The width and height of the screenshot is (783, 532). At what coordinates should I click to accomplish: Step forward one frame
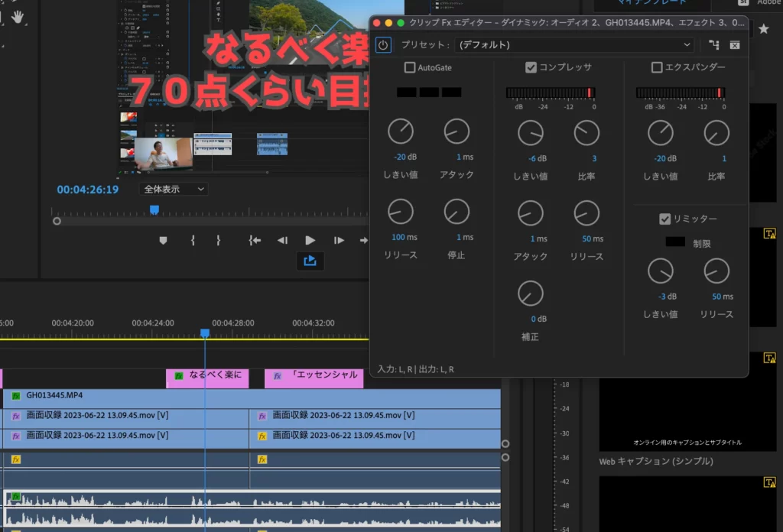pos(339,241)
